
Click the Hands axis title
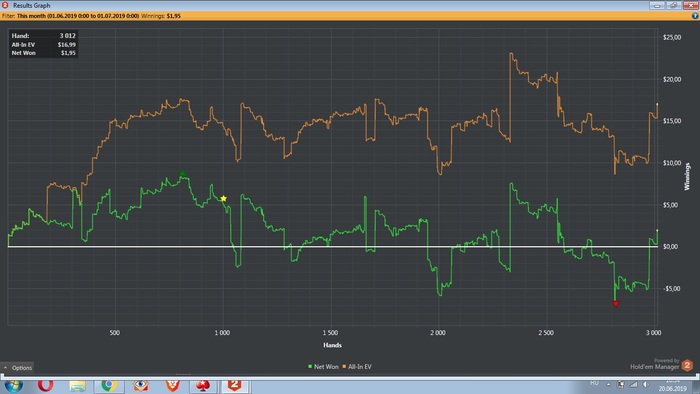pyautogui.click(x=332, y=345)
